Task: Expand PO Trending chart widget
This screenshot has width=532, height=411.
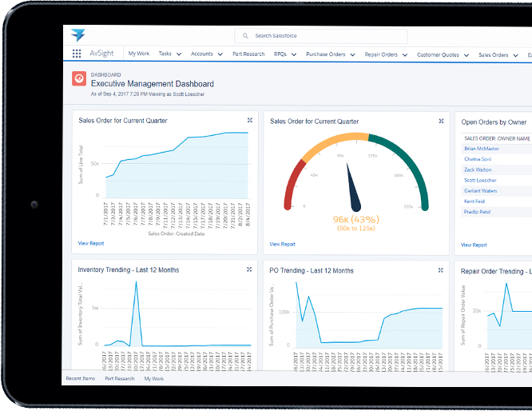Action: pos(440,270)
